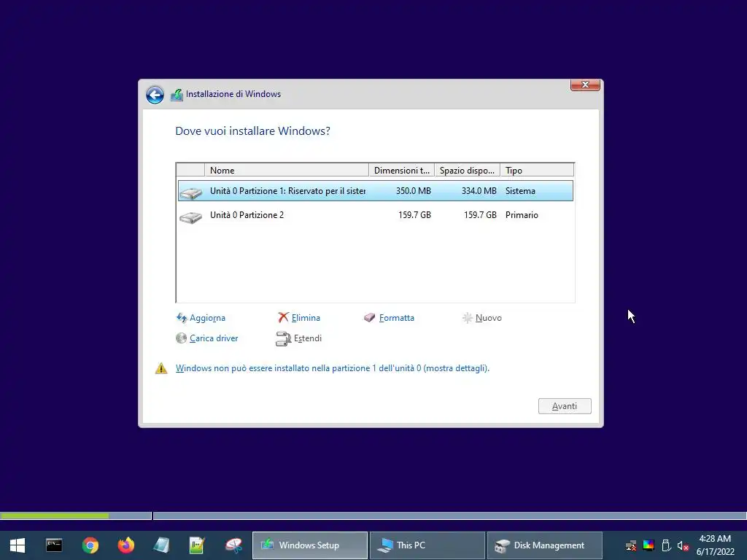Click the Sistema type cell
The height and width of the screenshot is (560, 747).
tap(520, 191)
